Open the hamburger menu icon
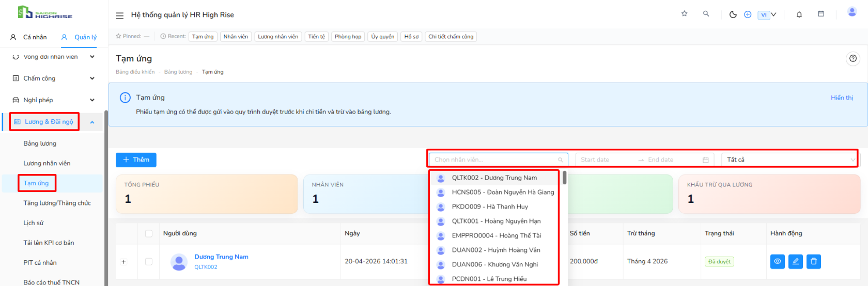 [120, 15]
